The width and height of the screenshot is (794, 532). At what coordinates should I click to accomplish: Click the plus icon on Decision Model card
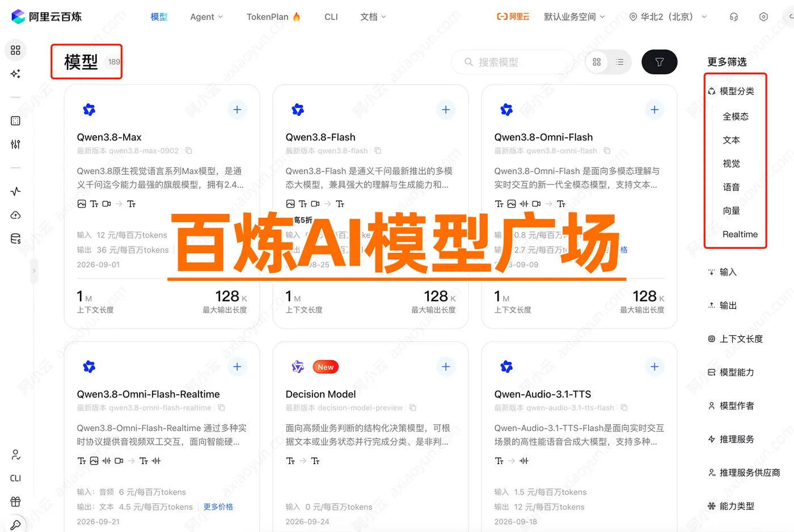click(446, 366)
